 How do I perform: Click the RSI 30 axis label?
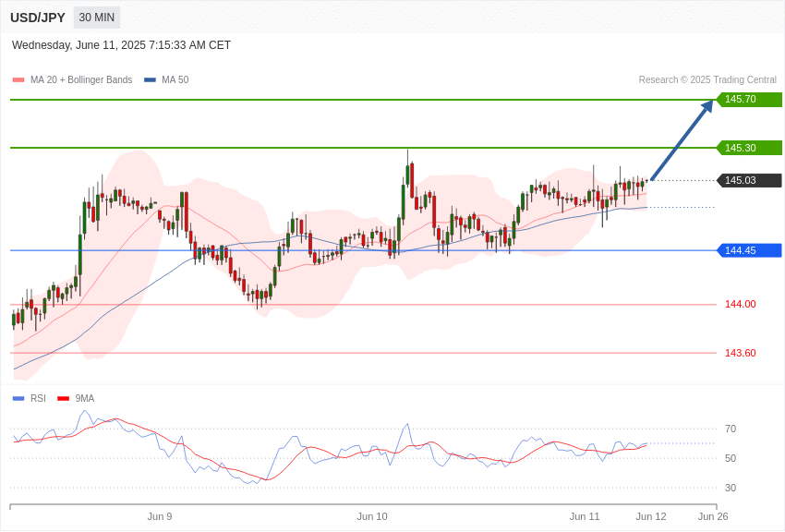tap(731, 488)
